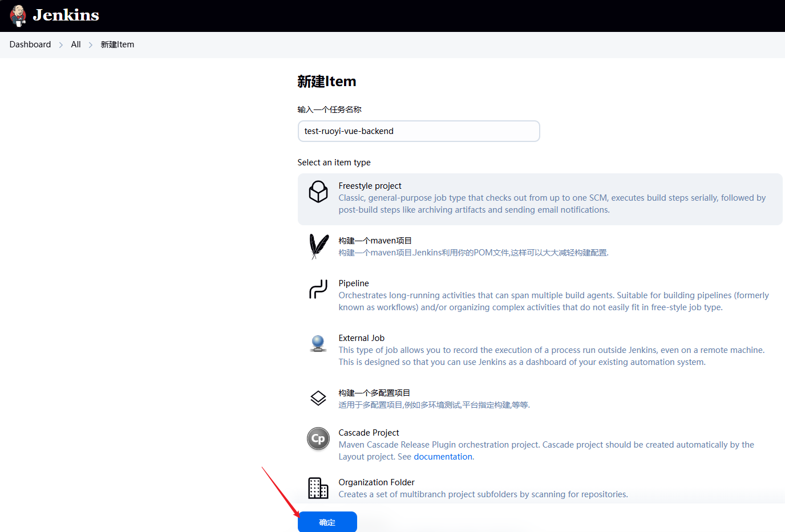Click the Select an item type label
Screen dimensions: 785x532
point(334,163)
